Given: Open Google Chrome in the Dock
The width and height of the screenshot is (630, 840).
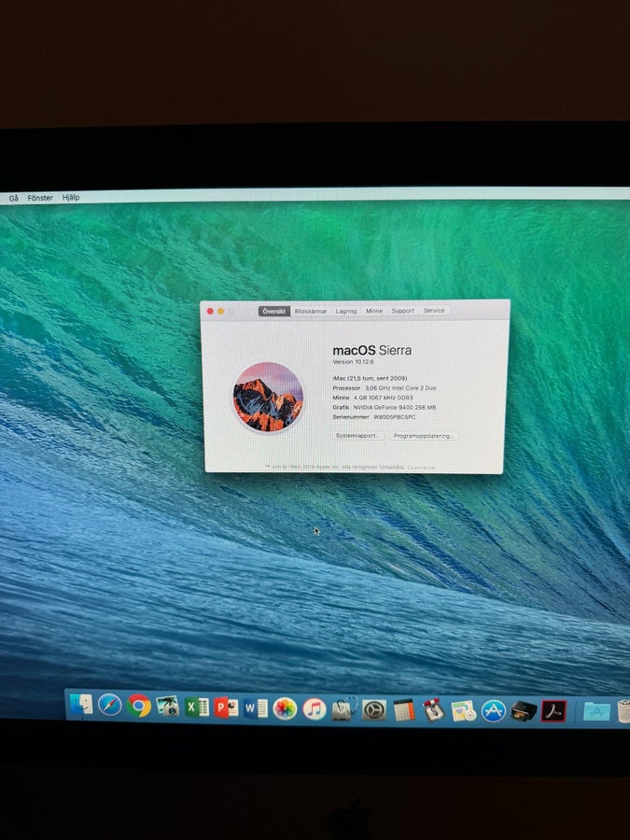Looking at the screenshot, I should click(x=139, y=706).
